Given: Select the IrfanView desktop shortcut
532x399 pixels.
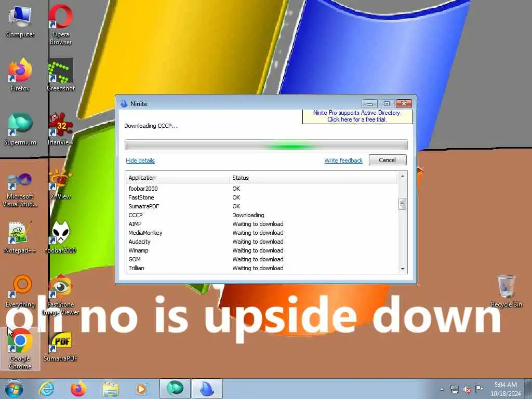Looking at the screenshot, I should coord(60,129).
